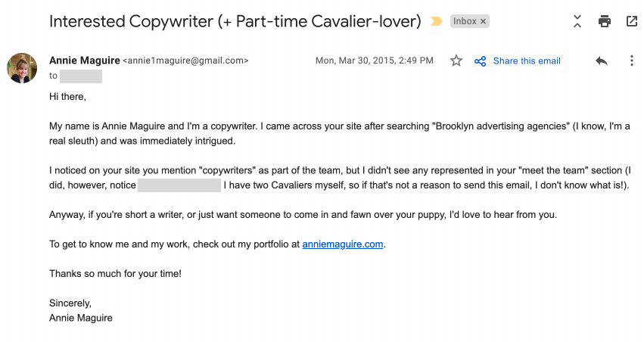Click the Share this email link
The width and height of the screenshot is (644, 342).
click(527, 61)
